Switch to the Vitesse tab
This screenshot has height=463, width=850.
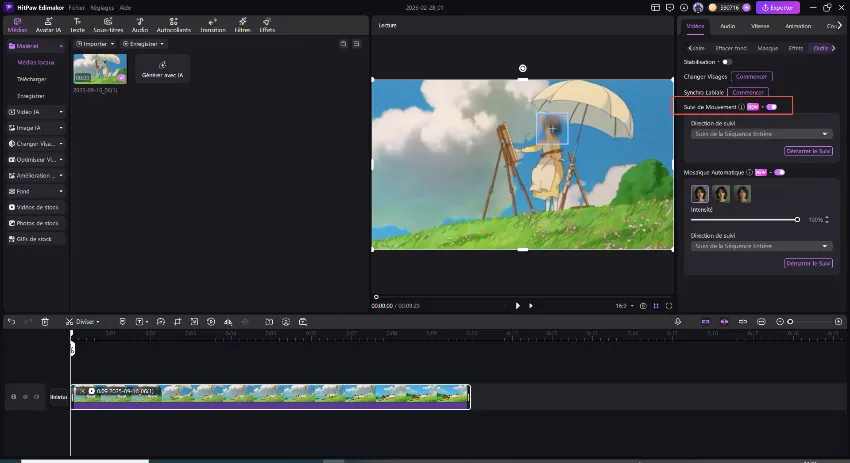coord(760,26)
